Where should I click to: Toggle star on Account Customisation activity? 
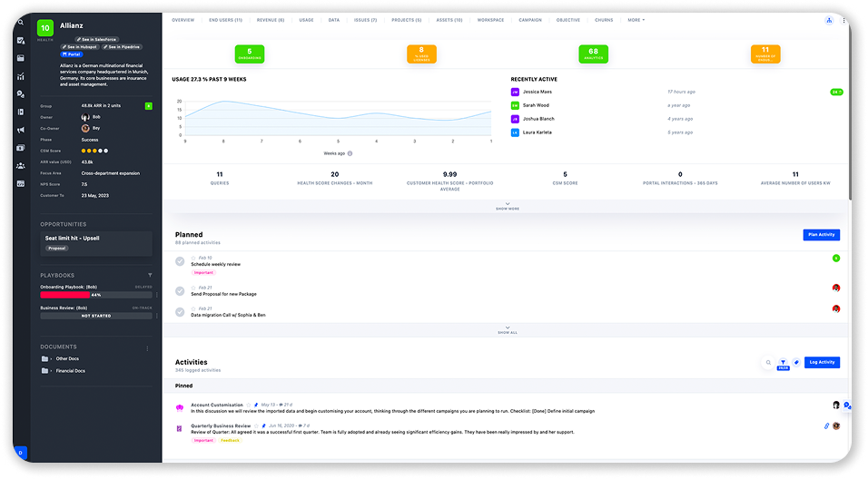click(249, 405)
